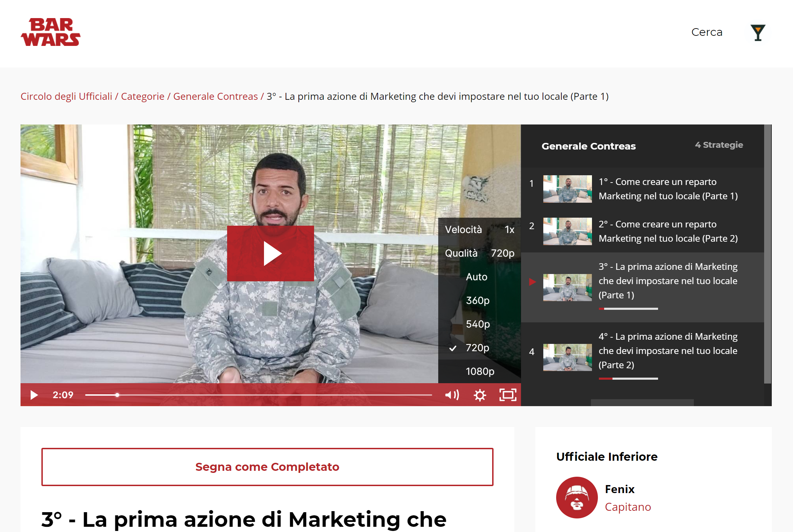Click thumbnail of playlist video 4
793x532 pixels.
pos(568,357)
